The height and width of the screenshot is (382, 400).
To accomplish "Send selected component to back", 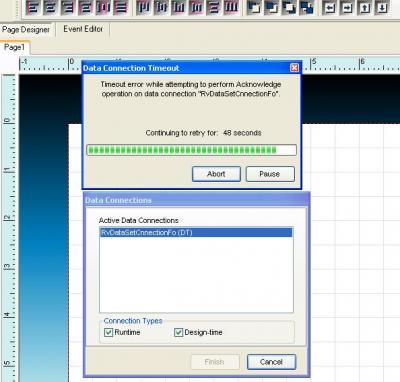I will 272,7.
